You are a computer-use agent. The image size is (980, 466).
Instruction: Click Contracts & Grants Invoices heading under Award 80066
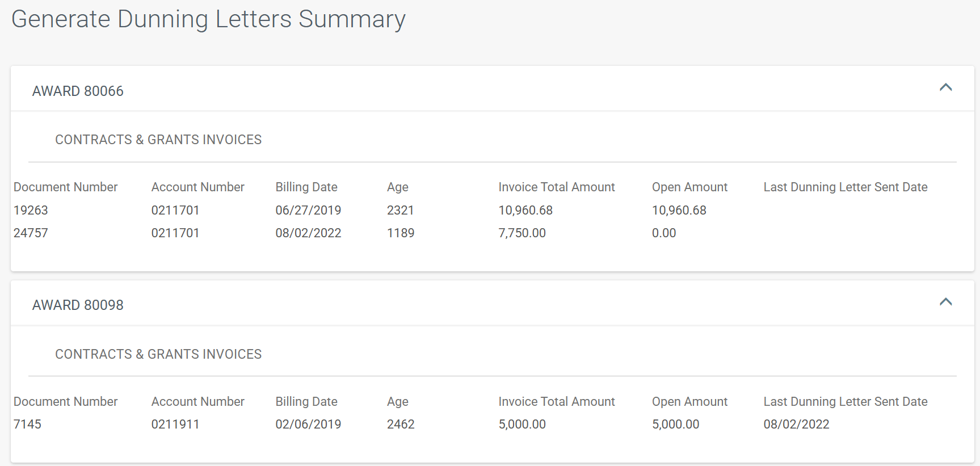[158, 140]
